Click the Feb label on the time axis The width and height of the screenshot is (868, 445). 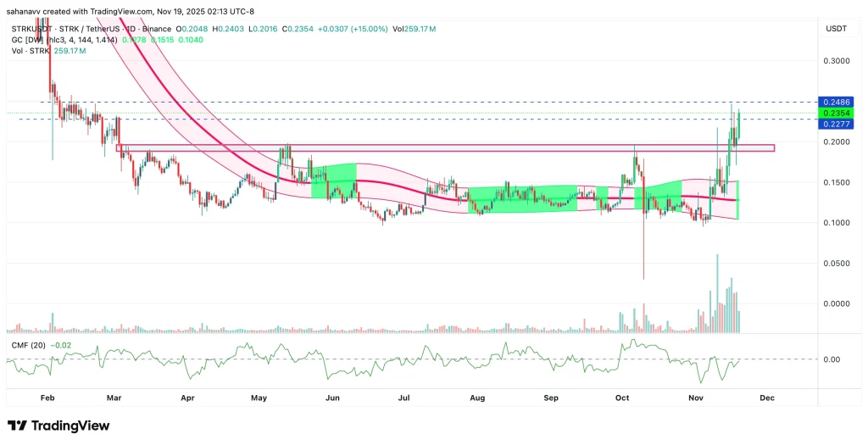coord(47,397)
